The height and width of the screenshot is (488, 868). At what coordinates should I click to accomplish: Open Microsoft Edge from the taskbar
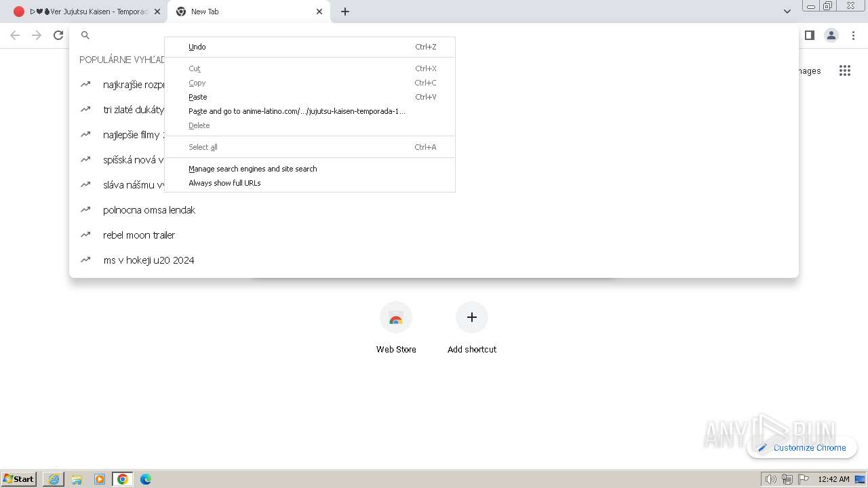coord(146,479)
